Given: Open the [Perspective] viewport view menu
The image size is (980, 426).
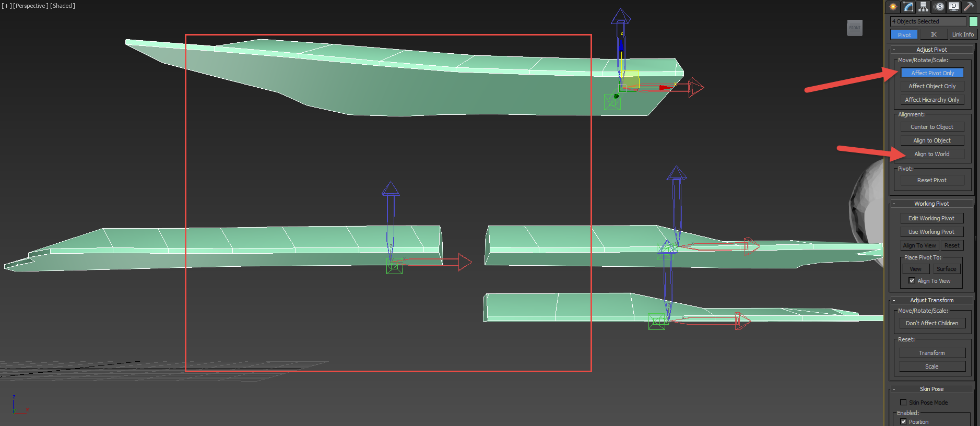Looking at the screenshot, I should pos(30,6).
